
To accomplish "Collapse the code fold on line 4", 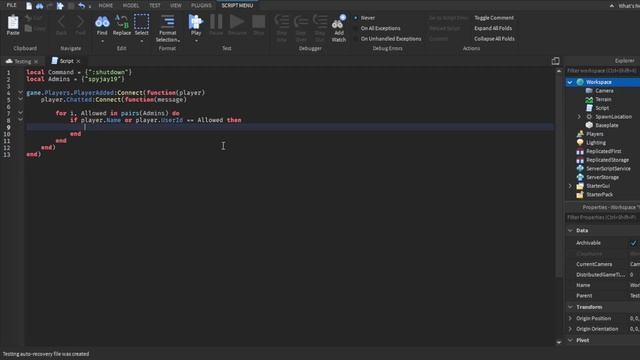I will click(20, 93).
